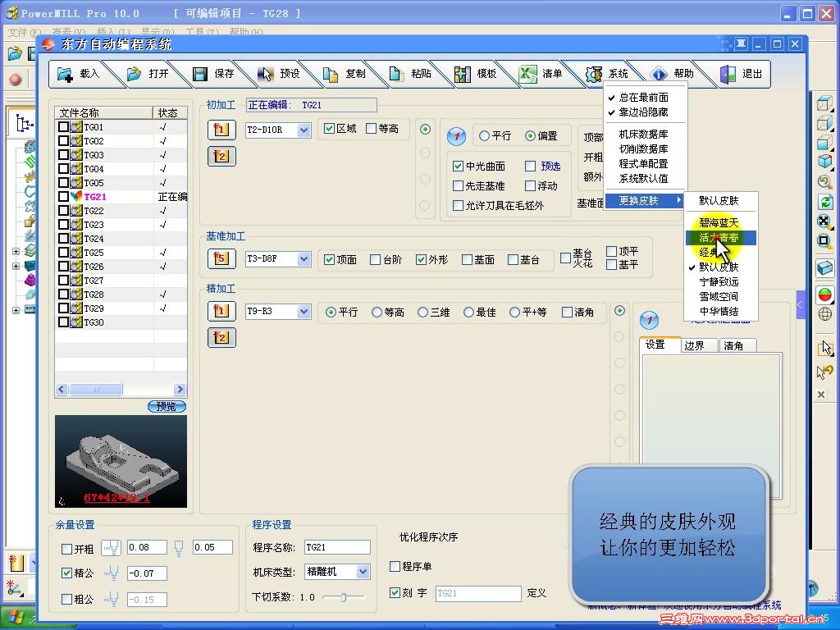Click the 定义 link beside engraving field
The image size is (840, 630).
pos(536,593)
